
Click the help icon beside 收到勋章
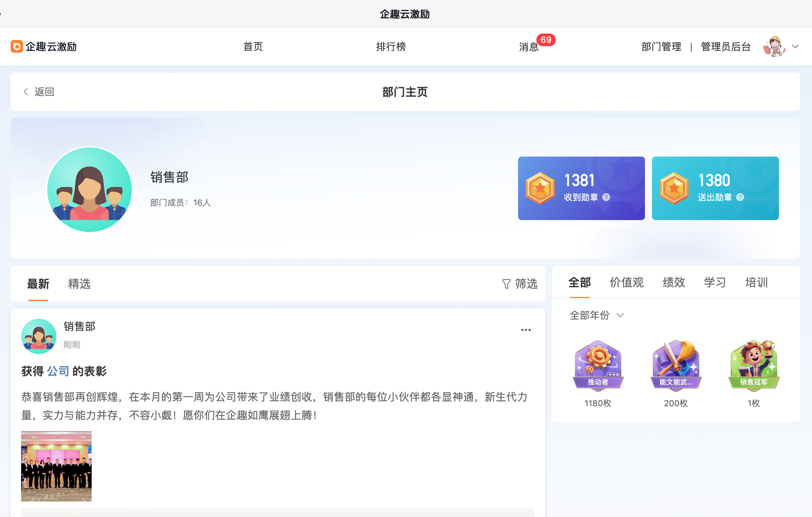(606, 197)
